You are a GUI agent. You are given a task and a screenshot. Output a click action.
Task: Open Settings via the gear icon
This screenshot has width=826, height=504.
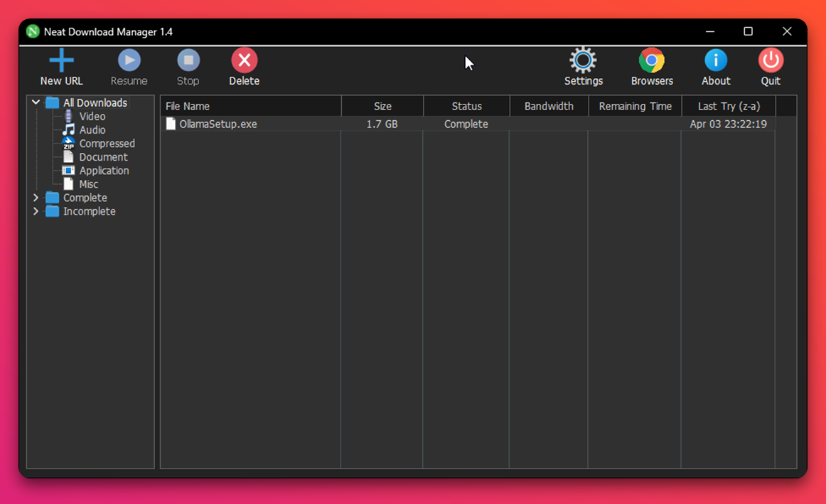(x=583, y=60)
